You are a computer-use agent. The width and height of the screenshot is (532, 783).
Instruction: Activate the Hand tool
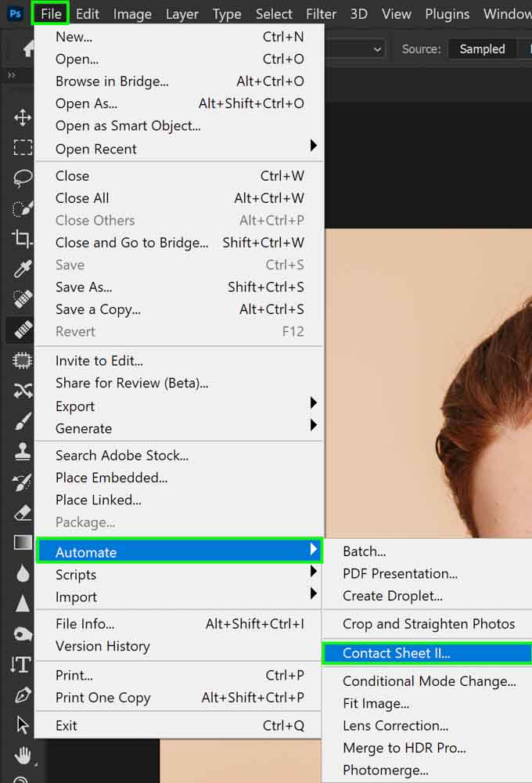point(22,755)
